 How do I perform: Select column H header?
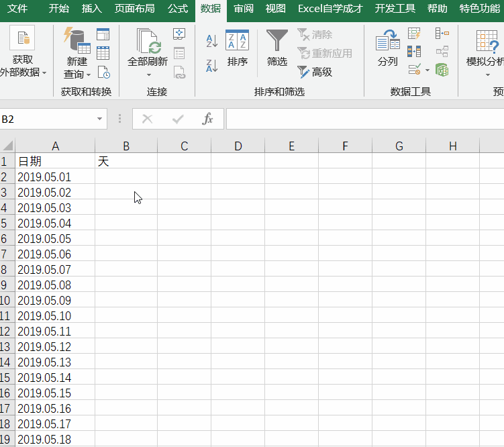click(452, 146)
